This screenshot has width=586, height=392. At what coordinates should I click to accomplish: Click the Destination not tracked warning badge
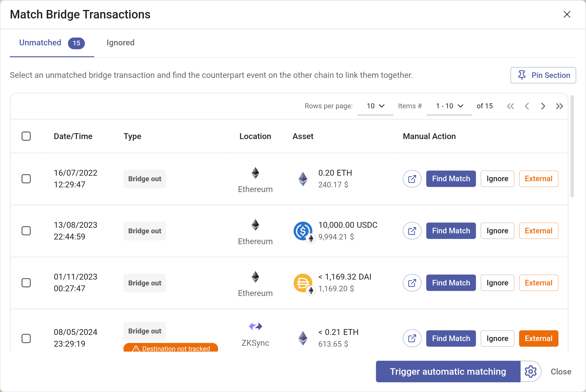(x=171, y=348)
